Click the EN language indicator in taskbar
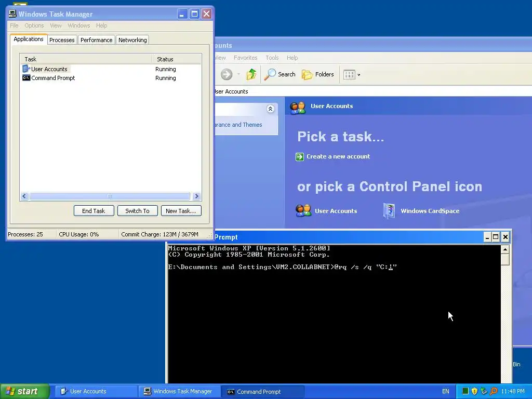The image size is (532, 399). click(x=445, y=392)
